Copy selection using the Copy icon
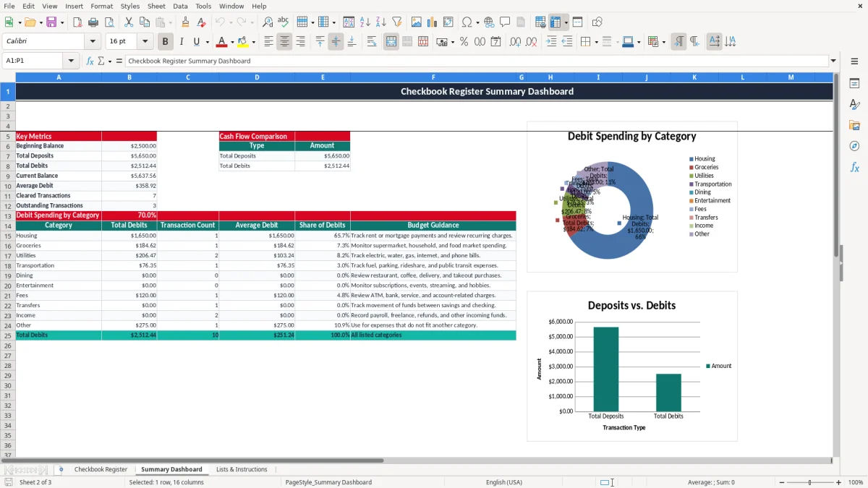Screen dimensions: 868x488 [145, 22]
